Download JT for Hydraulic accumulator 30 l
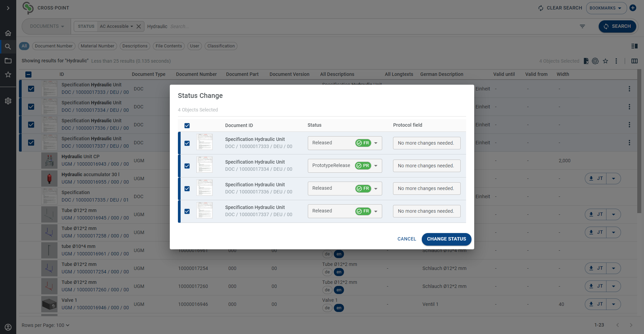 [596, 179]
